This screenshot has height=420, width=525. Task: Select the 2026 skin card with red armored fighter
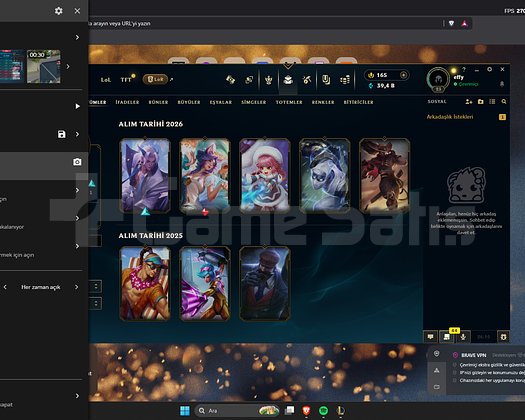(x=385, y=176)
